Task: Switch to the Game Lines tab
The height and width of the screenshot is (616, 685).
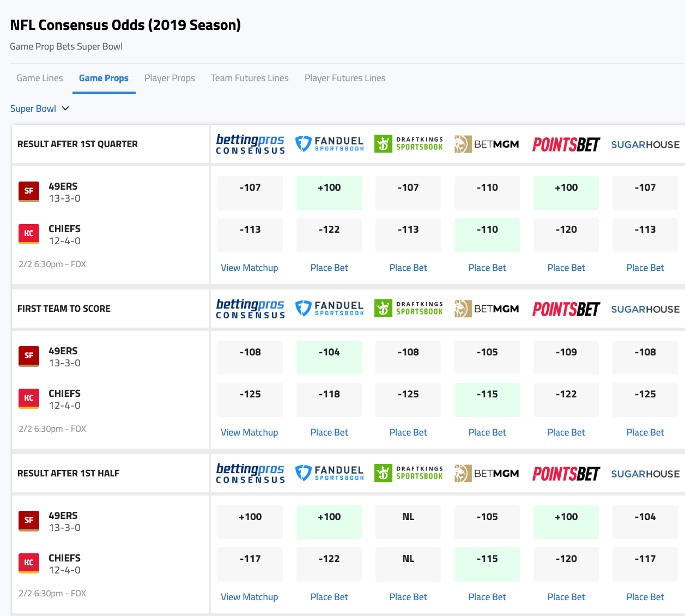Action: [x=40, y=78]
